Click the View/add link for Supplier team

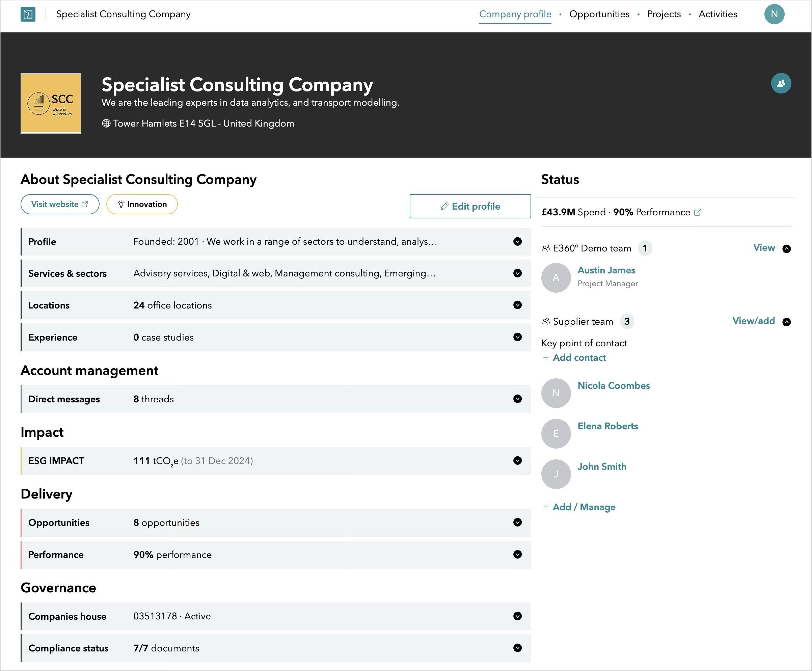754,321
